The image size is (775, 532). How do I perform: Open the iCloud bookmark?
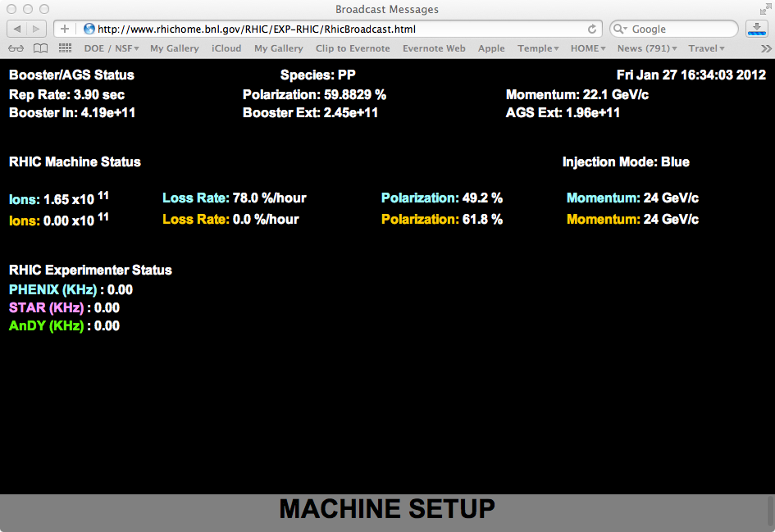[x=226, y=48]
